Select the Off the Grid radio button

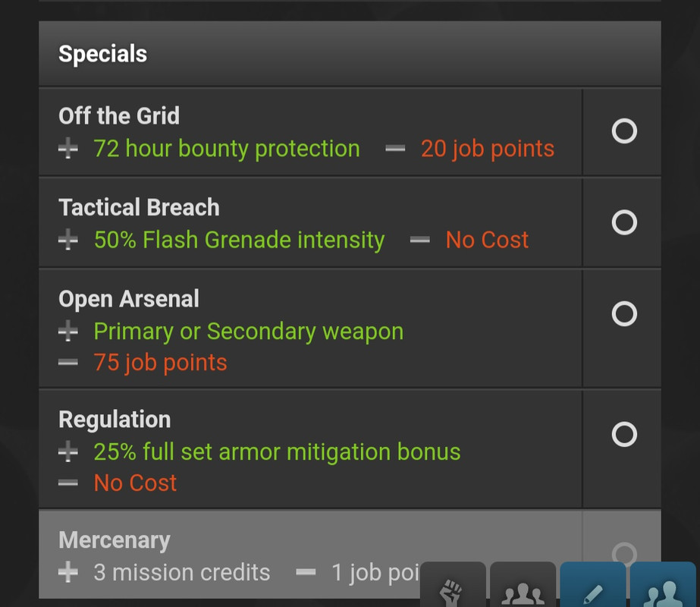624,131
